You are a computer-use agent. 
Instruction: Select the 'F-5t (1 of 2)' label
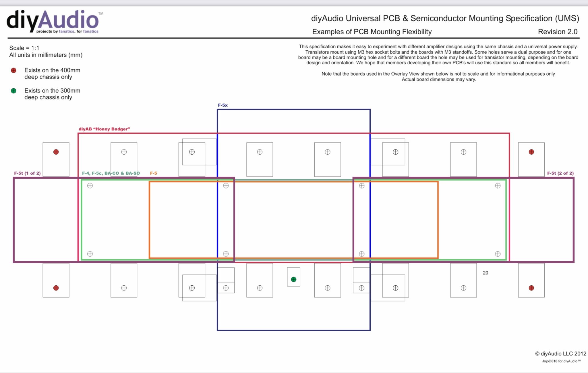point(27,173)
